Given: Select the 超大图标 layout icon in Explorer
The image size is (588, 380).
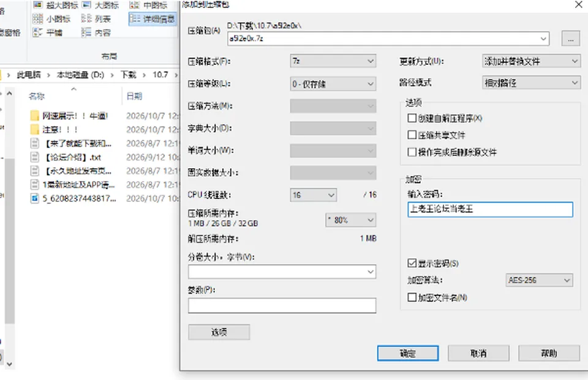Looking at the screenshot, I should (x=37, y=4).
